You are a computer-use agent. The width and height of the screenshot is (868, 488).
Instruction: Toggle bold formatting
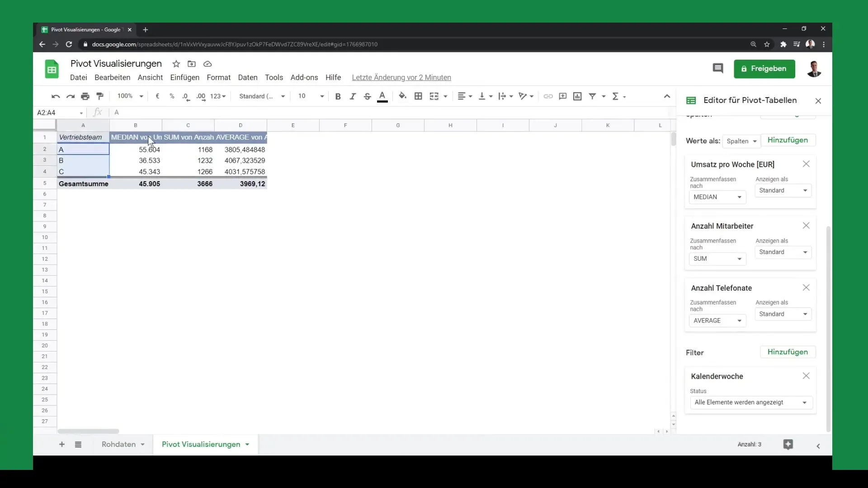(x=338, y=96)
